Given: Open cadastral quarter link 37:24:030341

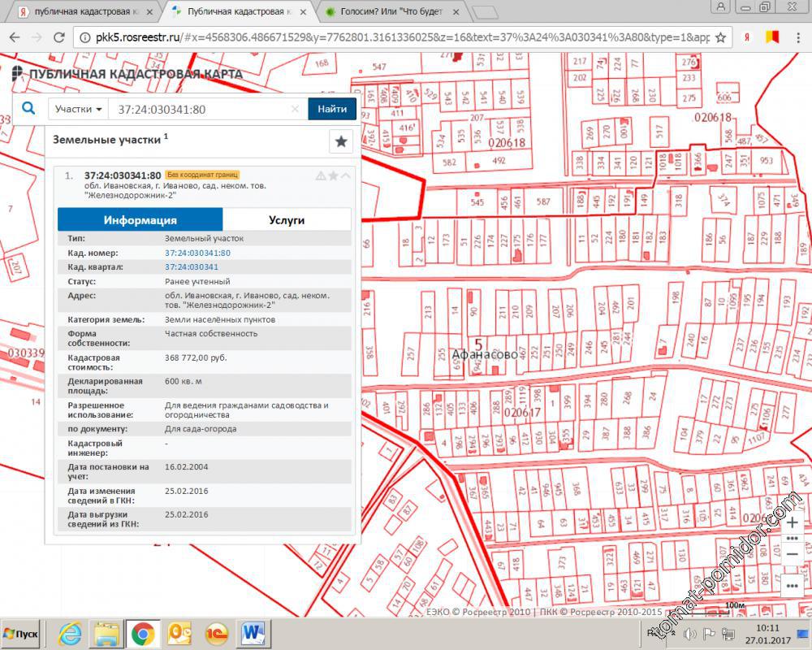Looking at the screenshot, I should pyautogui.click(x=192, y=266).
